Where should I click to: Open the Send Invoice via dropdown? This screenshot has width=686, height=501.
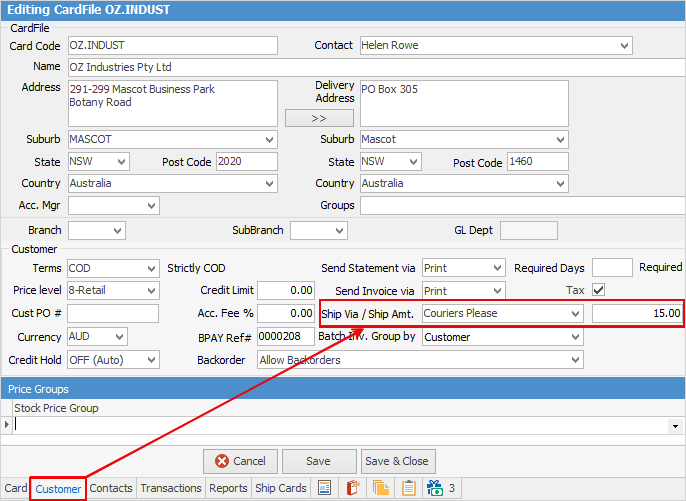tap(497, 291)
